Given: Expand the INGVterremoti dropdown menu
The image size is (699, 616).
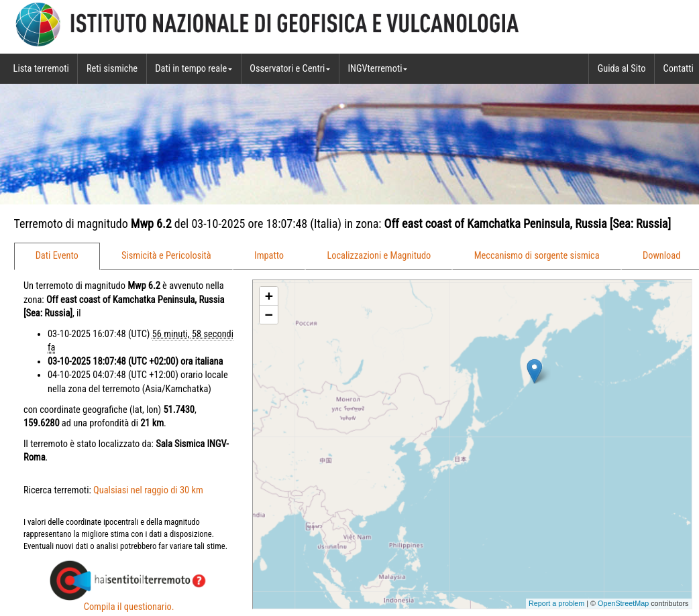Looking at the screenshot, I should (377, 68).
